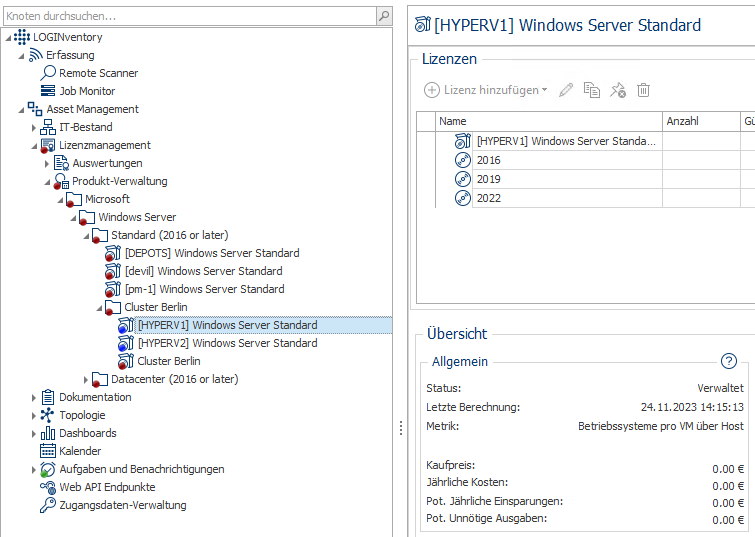
Task: Open the Lizenz hinzufügen dropdown arrow
Action: [544, 91]
